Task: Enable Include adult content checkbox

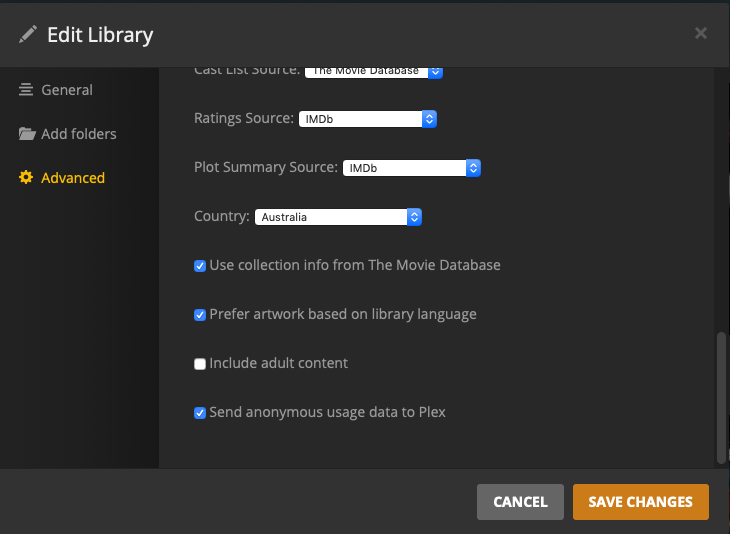Action: (x=200, y=364)
